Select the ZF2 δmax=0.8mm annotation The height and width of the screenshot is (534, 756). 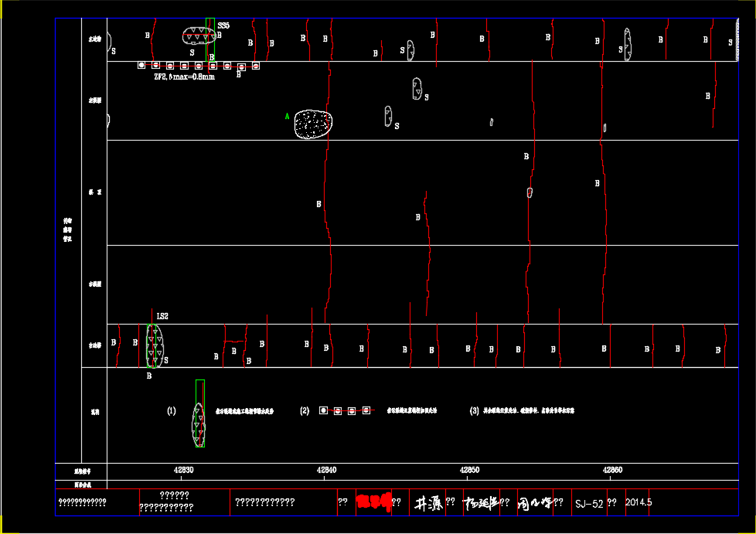(184, 77)
